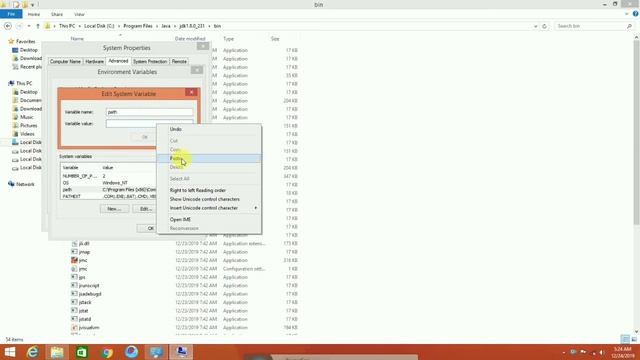Image resolution: width=640 pixels, height=360 pixels.
Task: Choose Undo in the context menu
Action: click(176, 129)
